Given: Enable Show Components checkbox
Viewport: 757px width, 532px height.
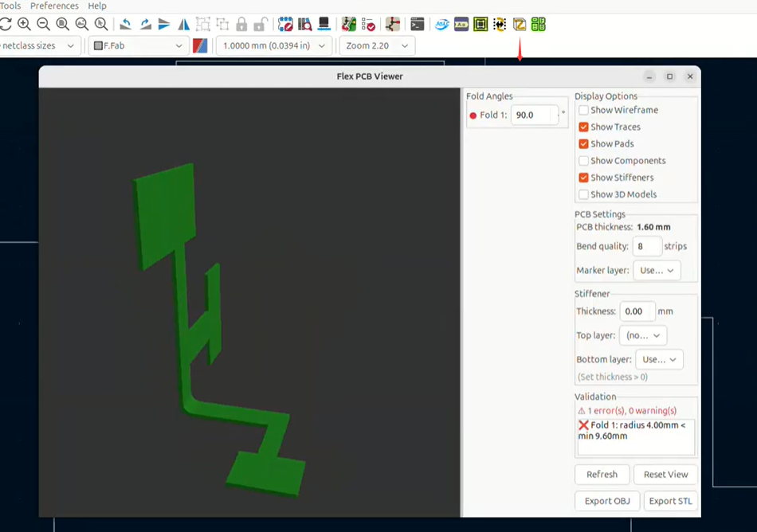Looking at the screenshot, I should pyautogui.click(x=583, y=161).
